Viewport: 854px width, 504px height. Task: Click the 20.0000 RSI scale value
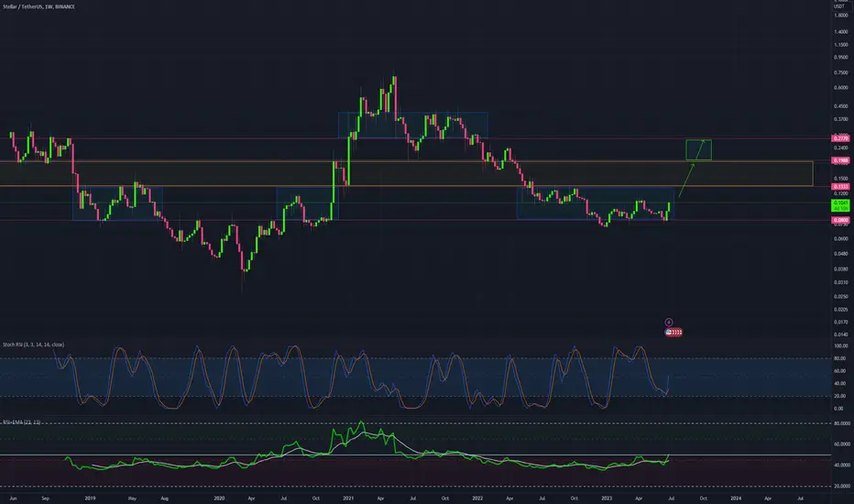(x=842, y=486)
